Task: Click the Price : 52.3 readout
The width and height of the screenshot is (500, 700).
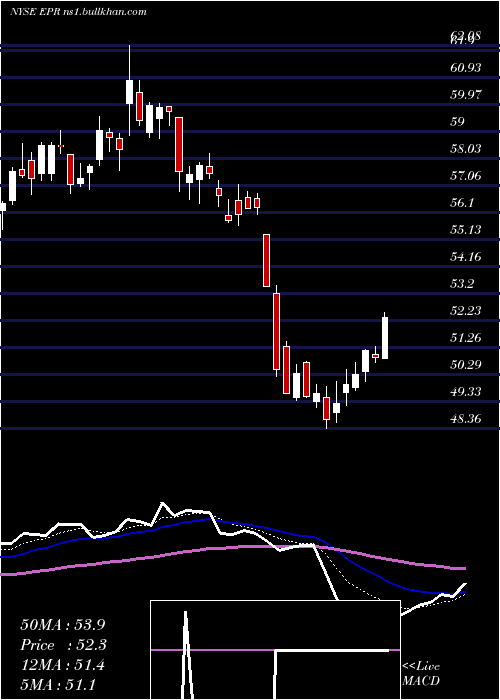Action: 64,645
